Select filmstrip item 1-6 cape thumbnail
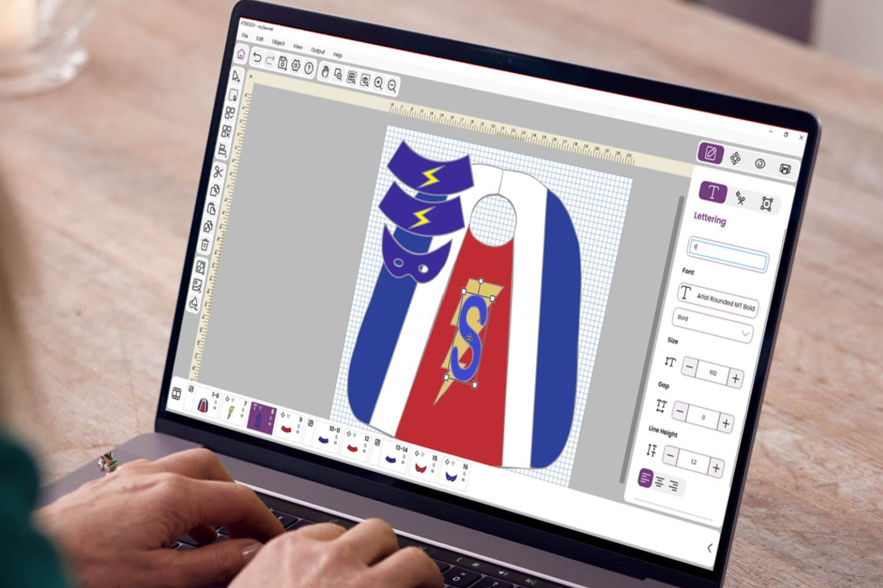The image size is (883, 588). click(x=204, y=402)
